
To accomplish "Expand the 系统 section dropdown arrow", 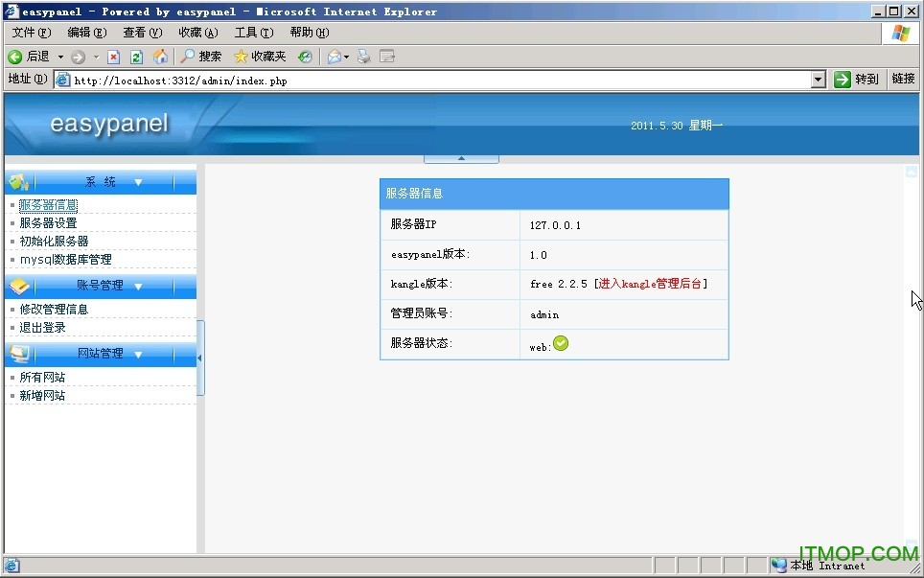I will click(x=138, y=180).
